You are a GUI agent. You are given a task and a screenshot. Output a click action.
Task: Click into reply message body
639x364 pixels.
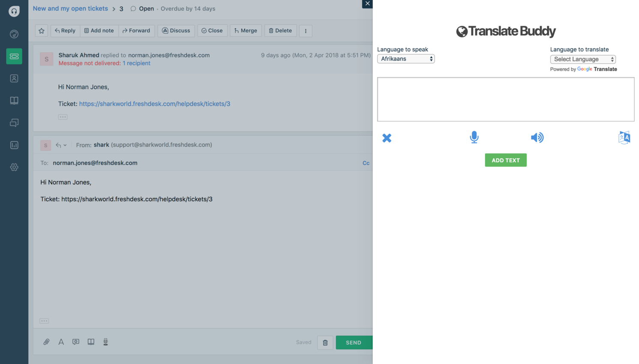click(x=203, y=248)
